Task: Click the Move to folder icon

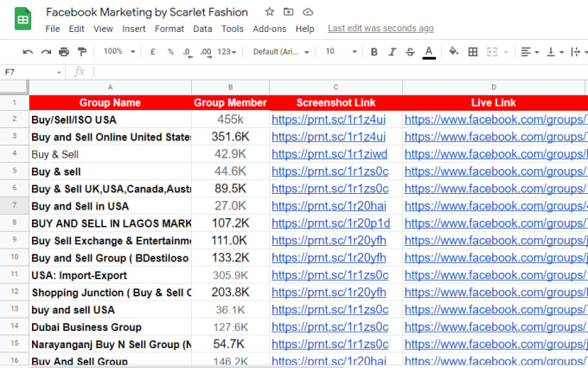Action: point(288,12)
